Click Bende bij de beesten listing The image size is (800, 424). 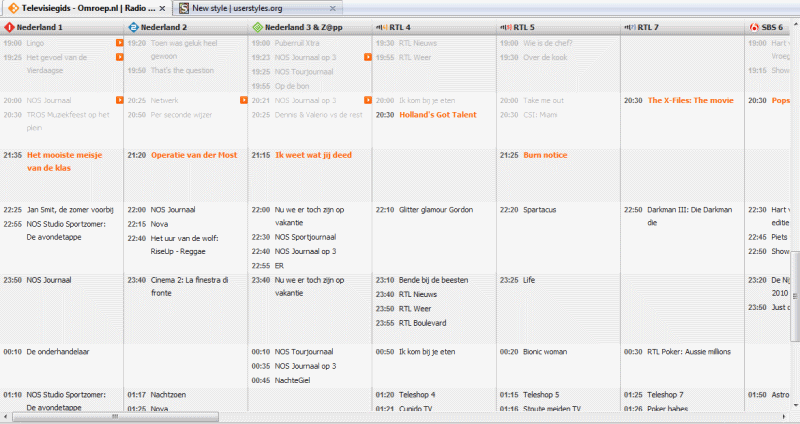pyautogui.click(x=433, y=280)
